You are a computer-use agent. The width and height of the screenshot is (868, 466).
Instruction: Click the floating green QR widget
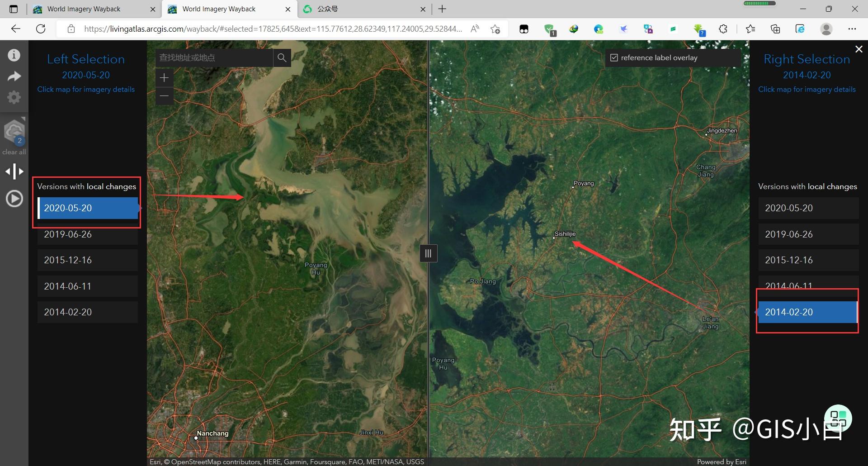pos(838,418)
